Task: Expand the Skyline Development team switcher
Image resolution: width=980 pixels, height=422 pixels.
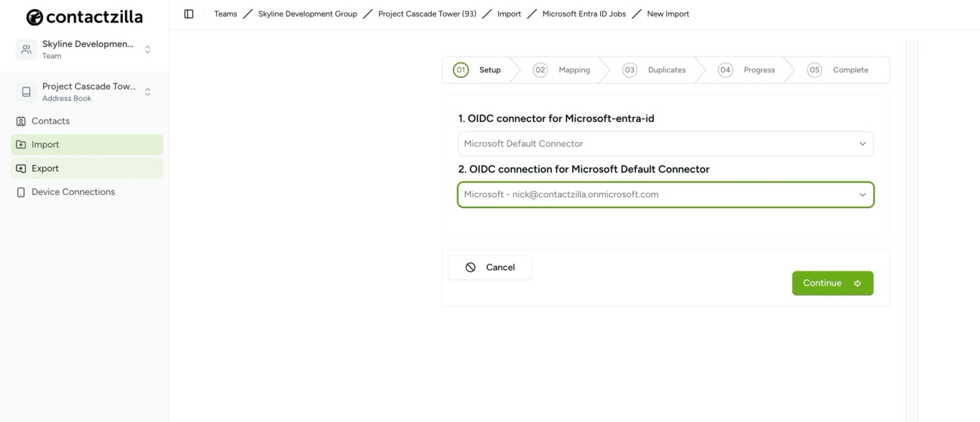Action: pyautogui.click(x=148, y=50)
